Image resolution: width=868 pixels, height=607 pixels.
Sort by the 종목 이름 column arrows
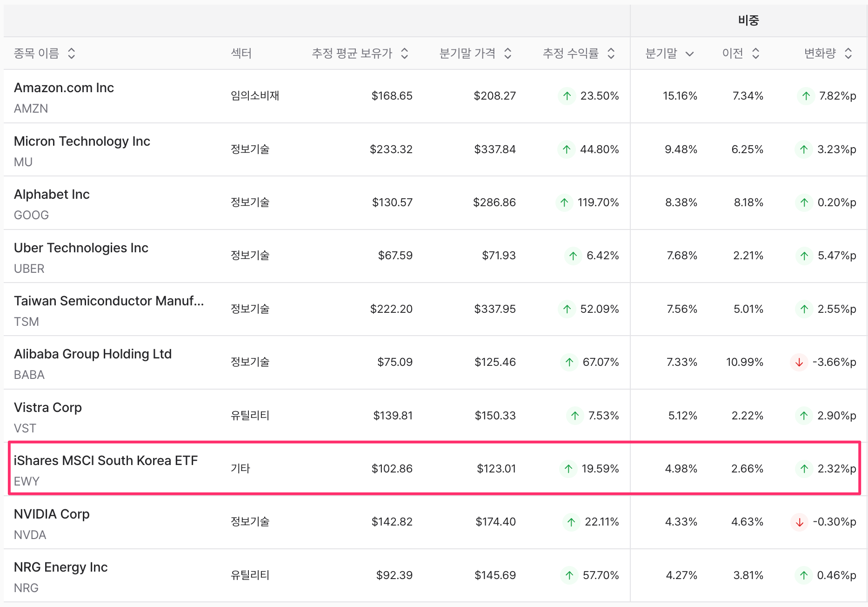click(72, 54)
